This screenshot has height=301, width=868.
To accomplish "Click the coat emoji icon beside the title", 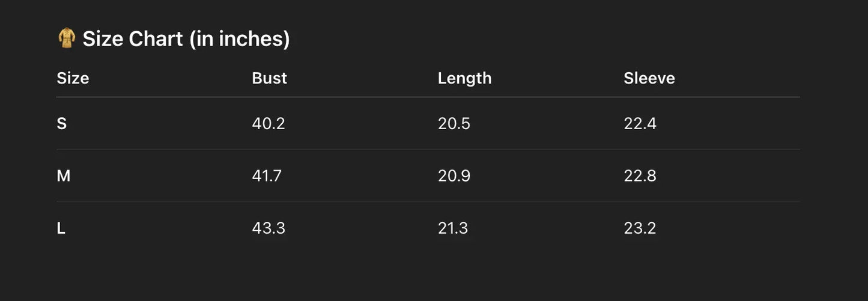I will pos(66,38).
